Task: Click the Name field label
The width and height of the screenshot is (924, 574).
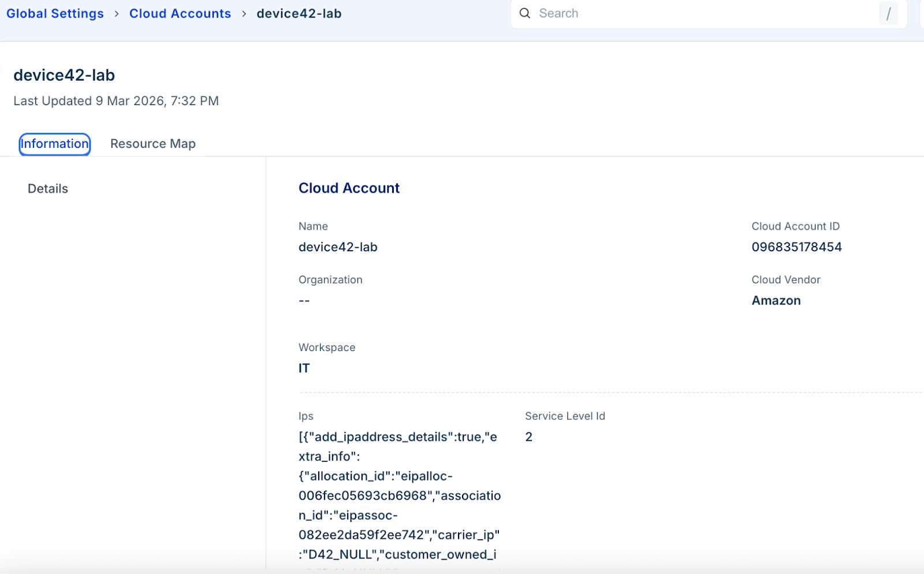Action: pos(313,226)
